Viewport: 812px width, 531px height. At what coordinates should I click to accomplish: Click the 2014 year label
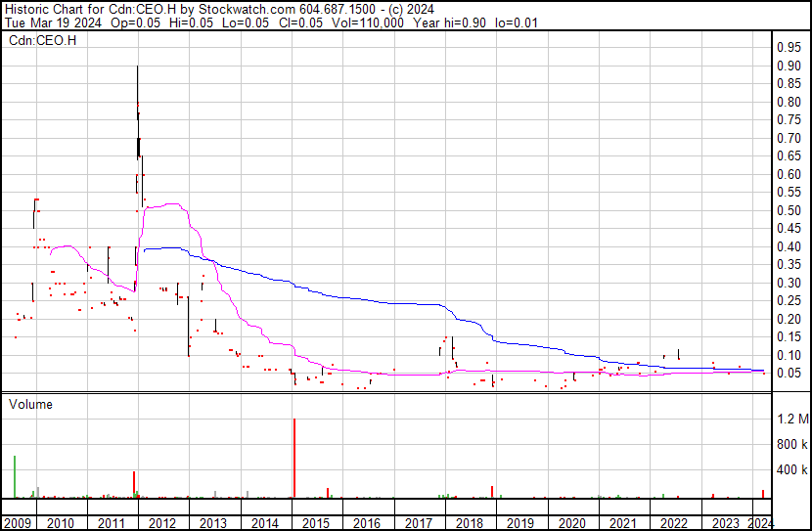pos(264,523)
